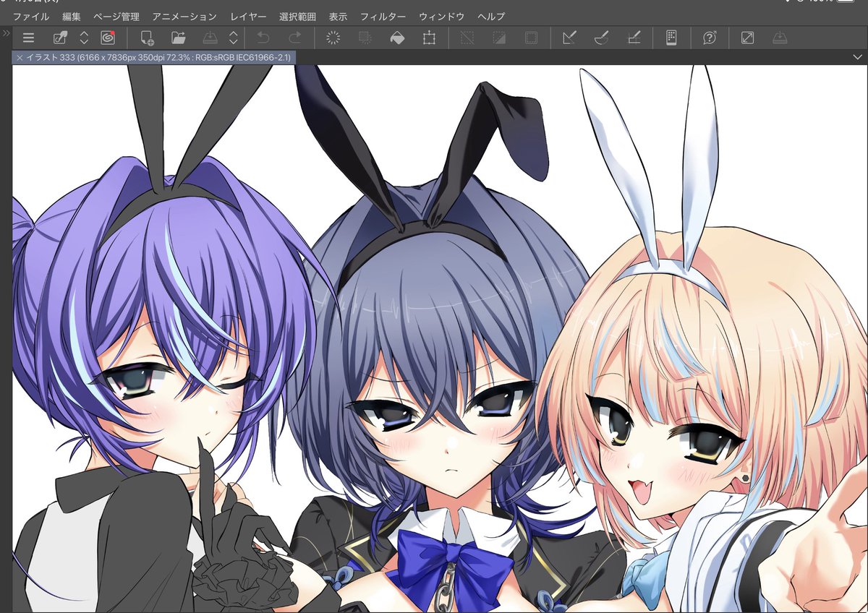Expand the collapsed left panel dock arrows
This screenshot has width=868, height=613.
[x=6, y=33]
